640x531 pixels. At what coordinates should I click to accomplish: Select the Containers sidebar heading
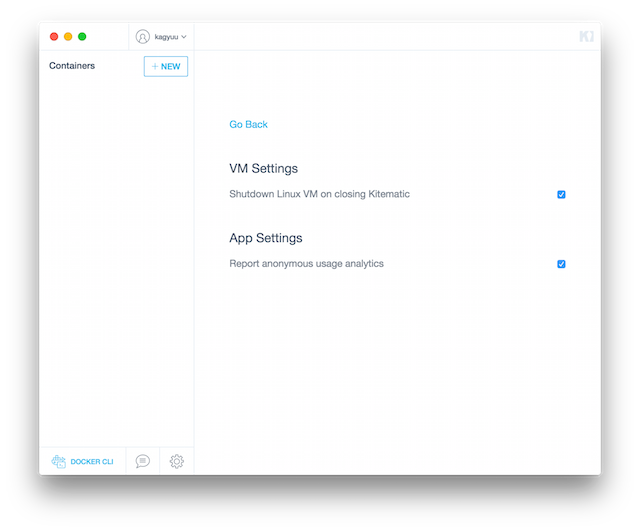click(x=72, y=66)
